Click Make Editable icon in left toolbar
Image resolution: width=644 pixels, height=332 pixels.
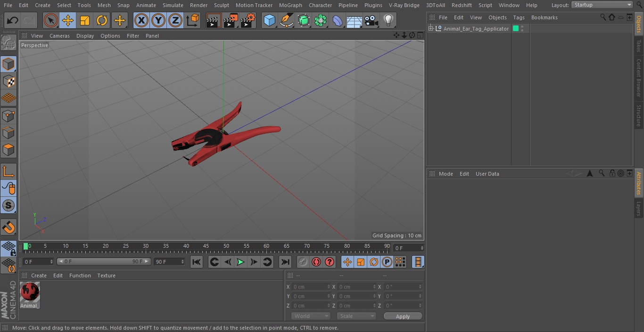(8, 43)
